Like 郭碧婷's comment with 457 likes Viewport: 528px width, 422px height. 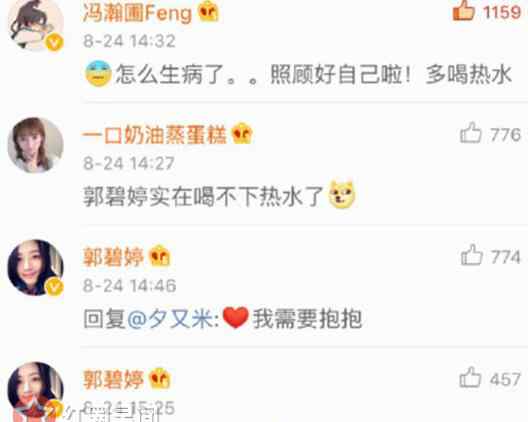470,377
